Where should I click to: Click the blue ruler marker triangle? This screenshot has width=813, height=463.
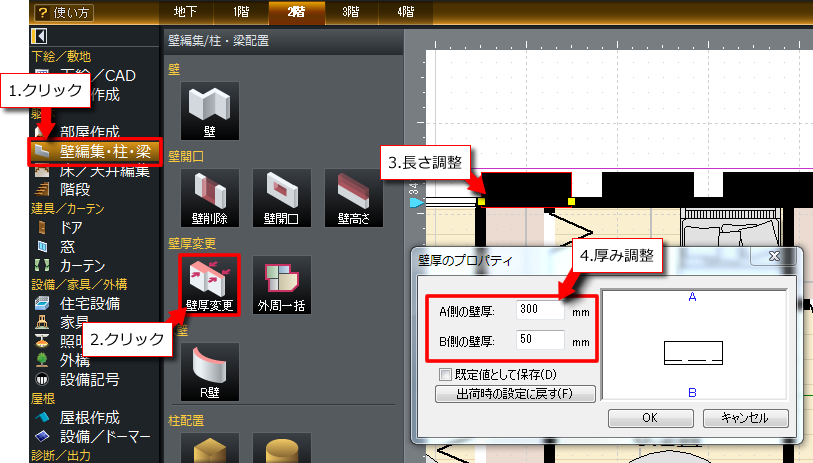click(x=415, y=203)
